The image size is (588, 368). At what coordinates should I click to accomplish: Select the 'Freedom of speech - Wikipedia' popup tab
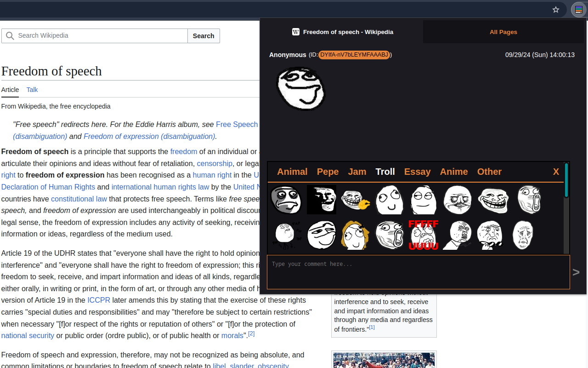tap(342, 32)
